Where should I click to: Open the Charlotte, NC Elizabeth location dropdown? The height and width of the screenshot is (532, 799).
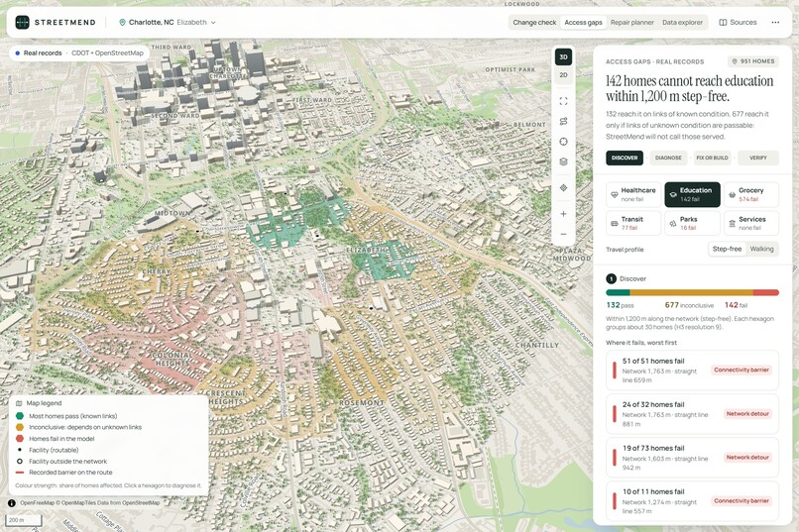[x=168, y=23]
